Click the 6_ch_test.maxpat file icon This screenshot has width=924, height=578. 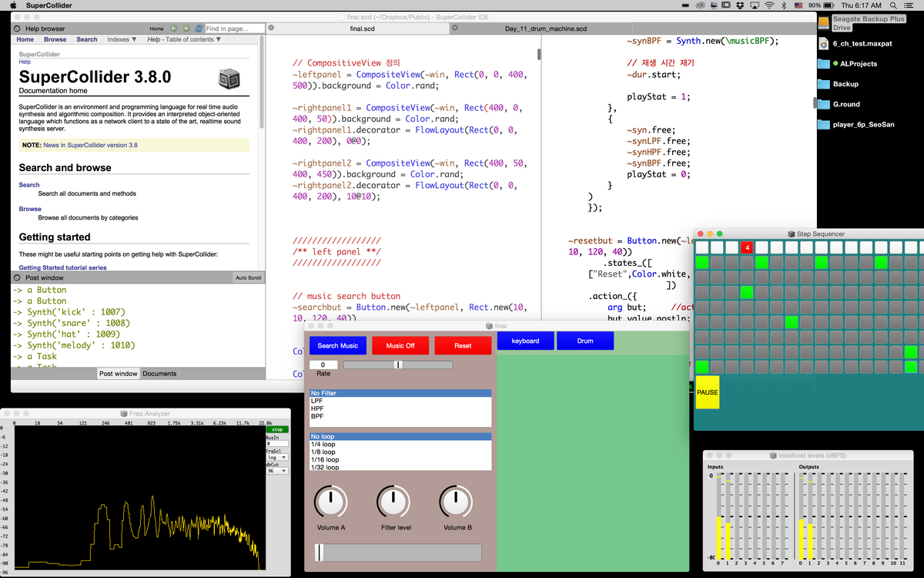[822, 45]
